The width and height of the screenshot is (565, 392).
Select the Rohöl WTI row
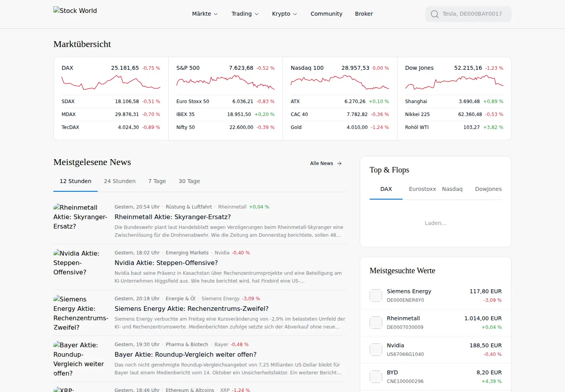(x=454, y=127)
